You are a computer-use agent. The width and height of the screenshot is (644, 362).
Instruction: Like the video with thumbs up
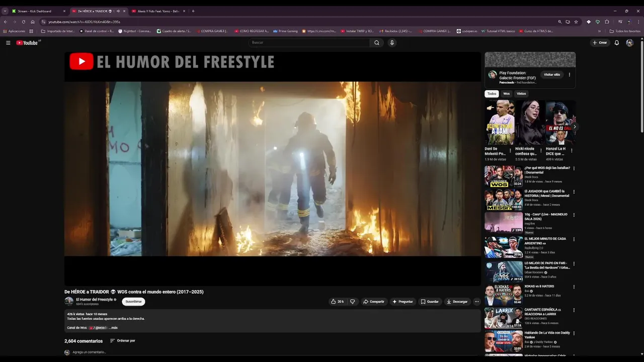pos(337,302)
